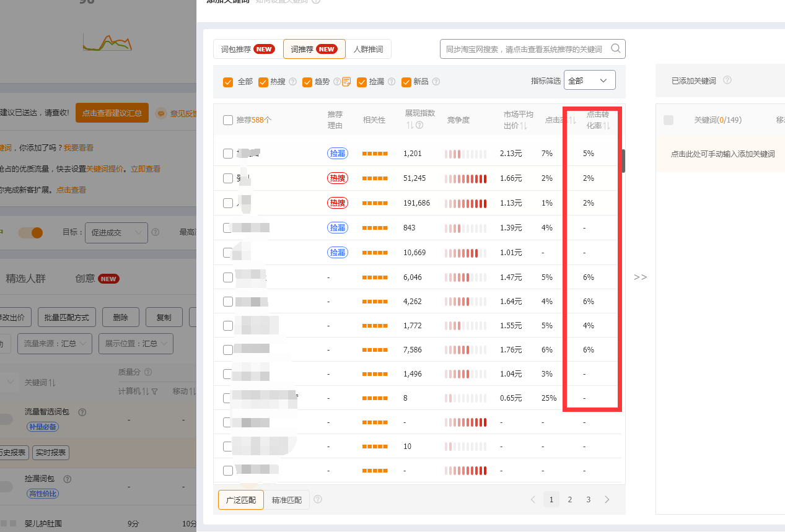Open the 指标筛选 dropdown
Viewport: 785px width, 532px height.
[x=589, y=81]
